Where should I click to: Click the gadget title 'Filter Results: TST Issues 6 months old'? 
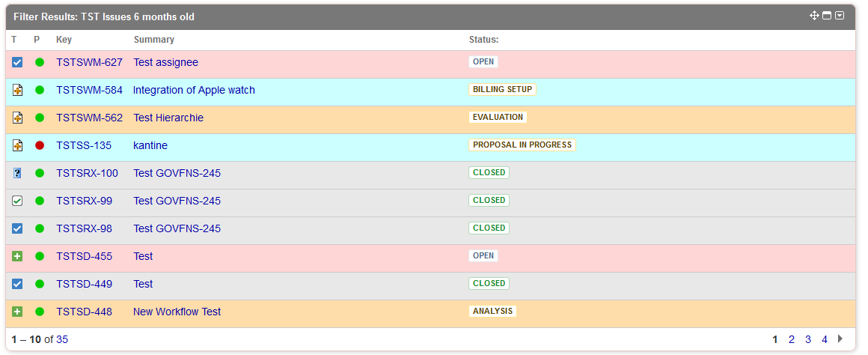104,16
